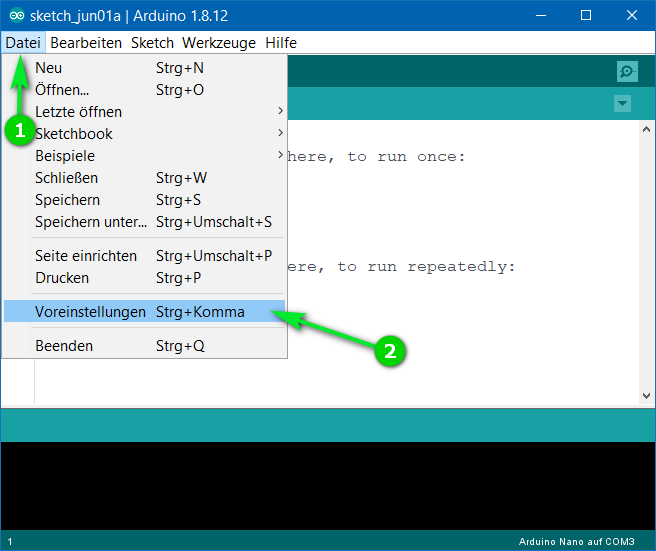The width and height of the screenshot is (656, 551).
Task: Expand the Letzte öffnen submenu
Action: coord(144,112)
